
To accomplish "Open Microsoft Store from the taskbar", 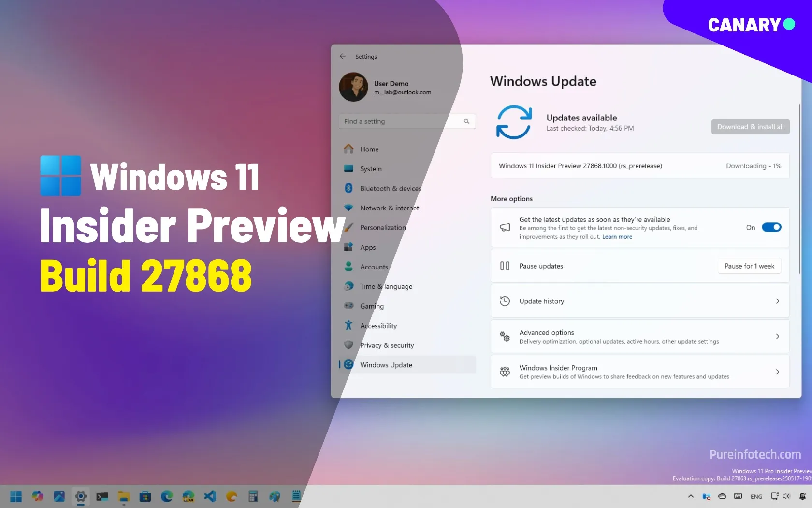I will (145, 496).
